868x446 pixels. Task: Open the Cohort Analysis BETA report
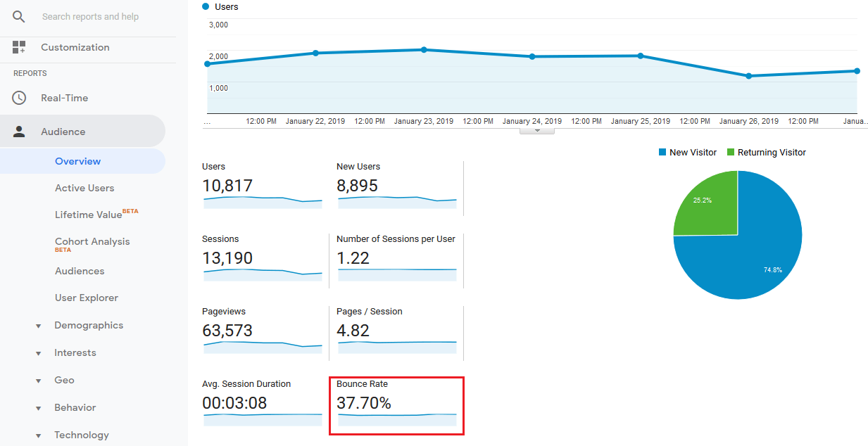[x=92, y=241]
